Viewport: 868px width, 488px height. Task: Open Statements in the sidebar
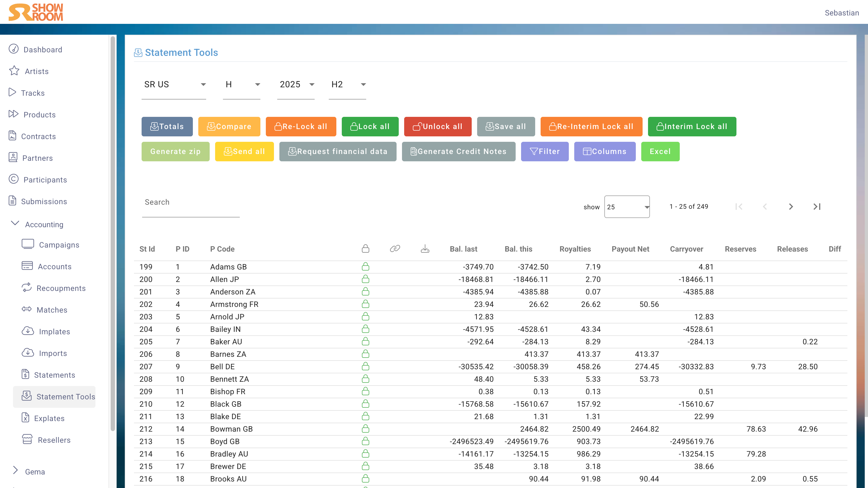[x=54, y=375]
